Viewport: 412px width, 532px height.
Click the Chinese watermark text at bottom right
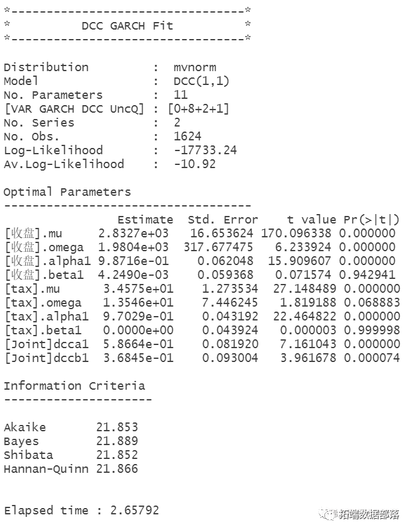(x=369, y=514)
